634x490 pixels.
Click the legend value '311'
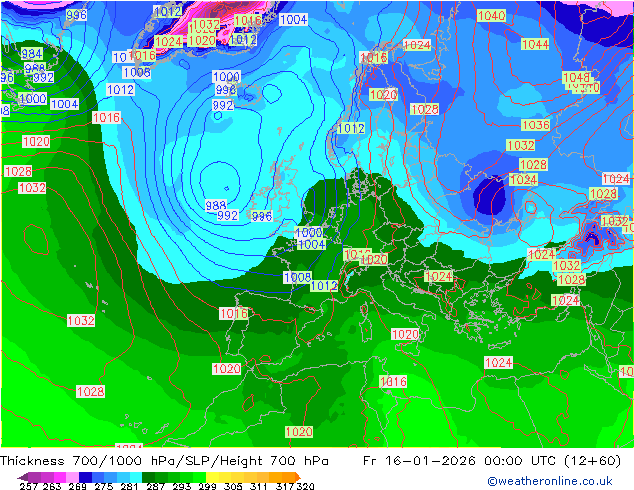(259, 486)
